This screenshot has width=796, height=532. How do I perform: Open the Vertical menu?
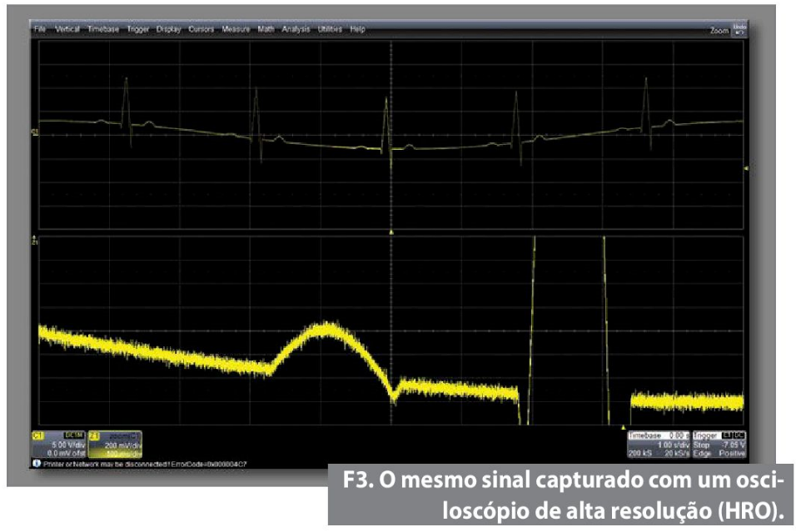(67, 29)
